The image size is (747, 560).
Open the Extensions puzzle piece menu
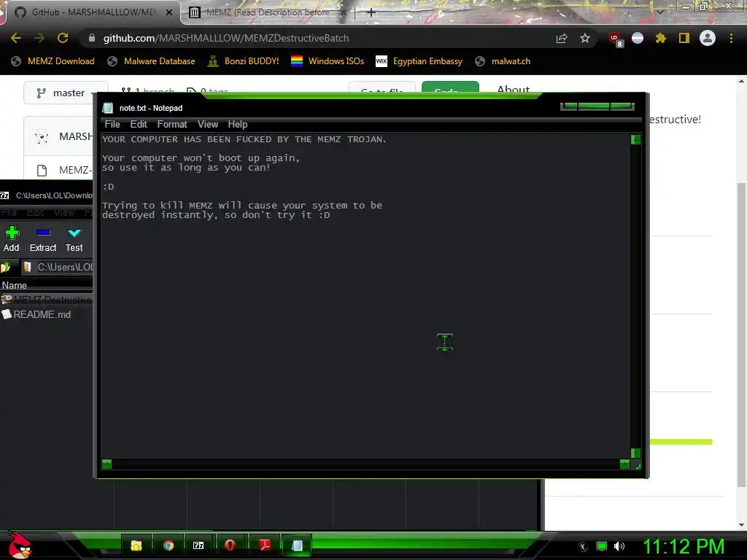point(660,38)
